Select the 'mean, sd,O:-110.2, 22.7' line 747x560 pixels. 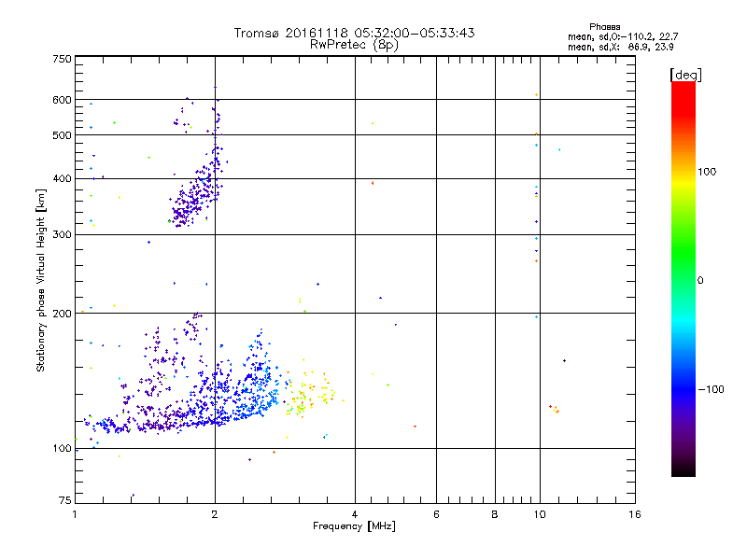[623, 36]
